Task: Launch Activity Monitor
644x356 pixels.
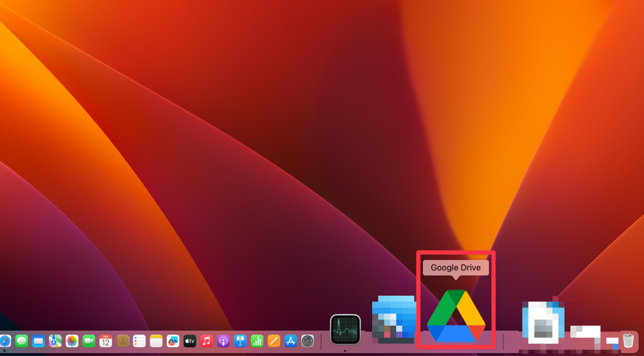Action: (345, 330)
